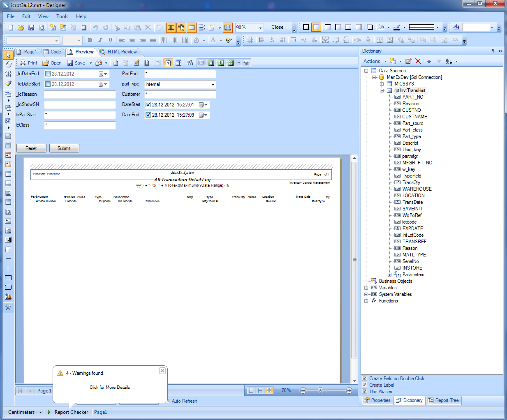
Task: Click the Find binoculars icon in the preview toolbar
Action: pos(190,63)
